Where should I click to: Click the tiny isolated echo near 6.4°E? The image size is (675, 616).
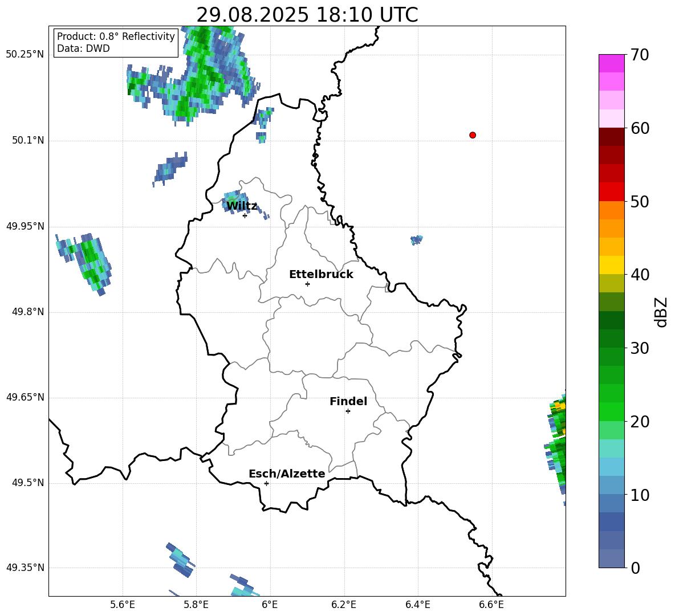pyautogui.click(x=416, y=240)
